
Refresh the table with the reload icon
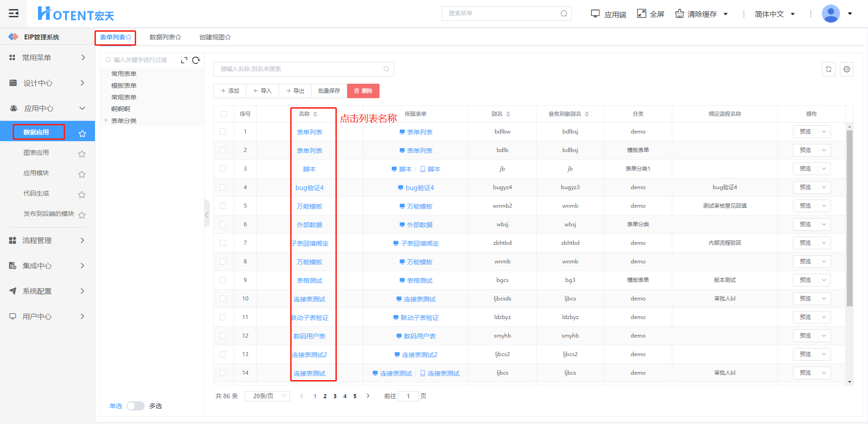(828, 69)
